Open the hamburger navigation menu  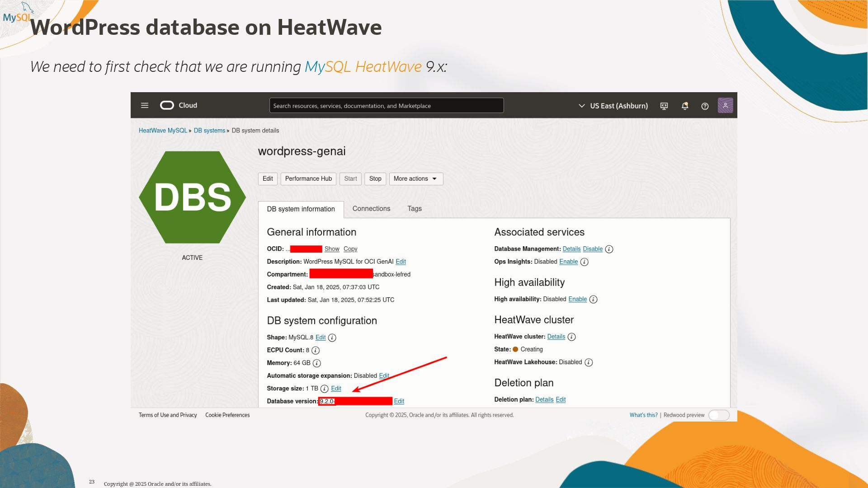[145, 105]
